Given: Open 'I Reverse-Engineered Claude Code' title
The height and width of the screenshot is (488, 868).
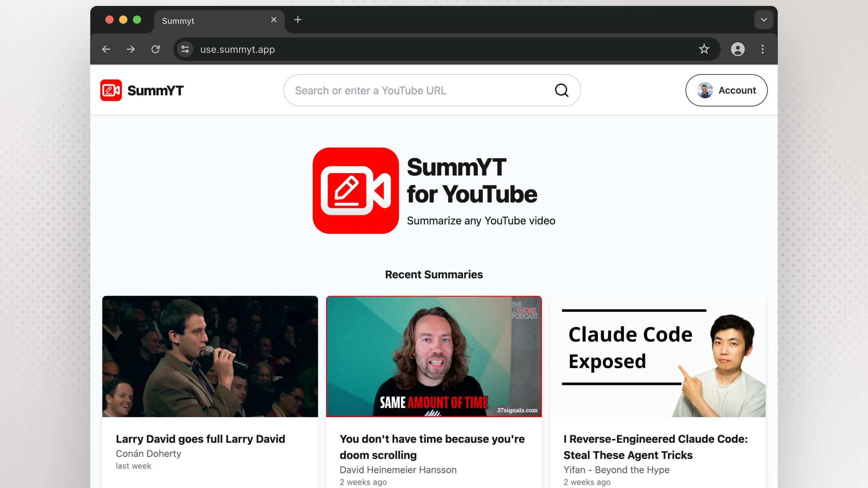Looking at the screenshot, I should (x=655, y=447).
